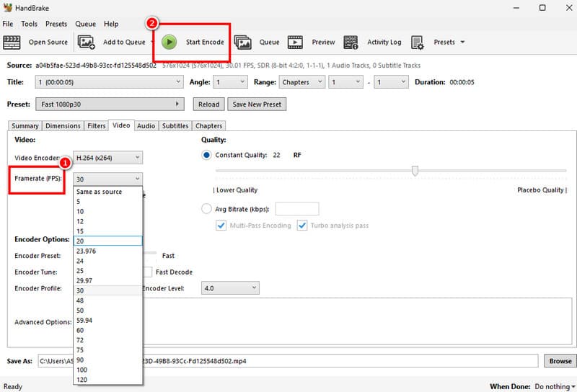The height and width of the screenshot is (392, 577).
Task: Click the Open Source clapperboard icon
Action: [12, 43]
